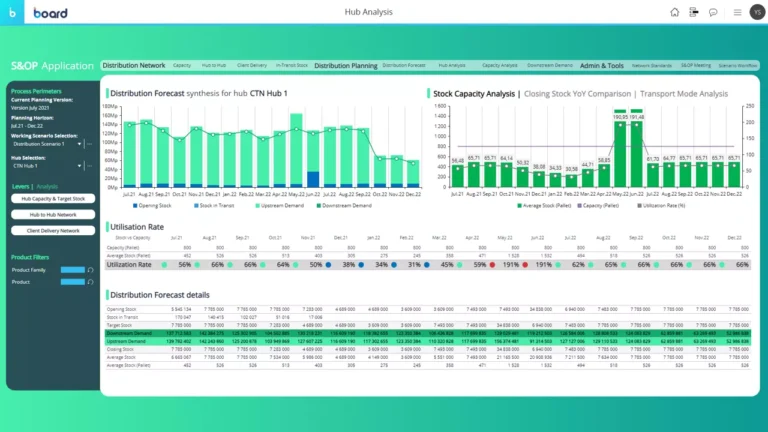This screenshot has height=432, width=768.
Task: Reset the Product Family filter icon
Action: [x=89, y=270]
